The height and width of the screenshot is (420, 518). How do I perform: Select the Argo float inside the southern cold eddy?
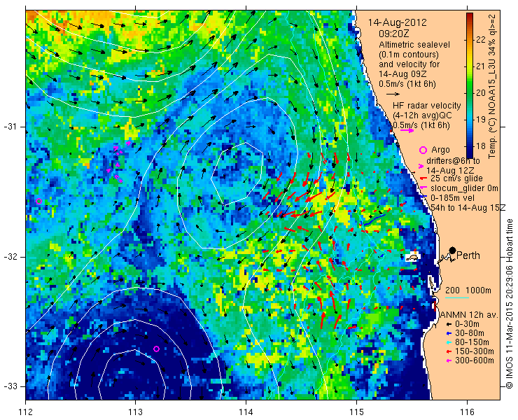point(157,349)
